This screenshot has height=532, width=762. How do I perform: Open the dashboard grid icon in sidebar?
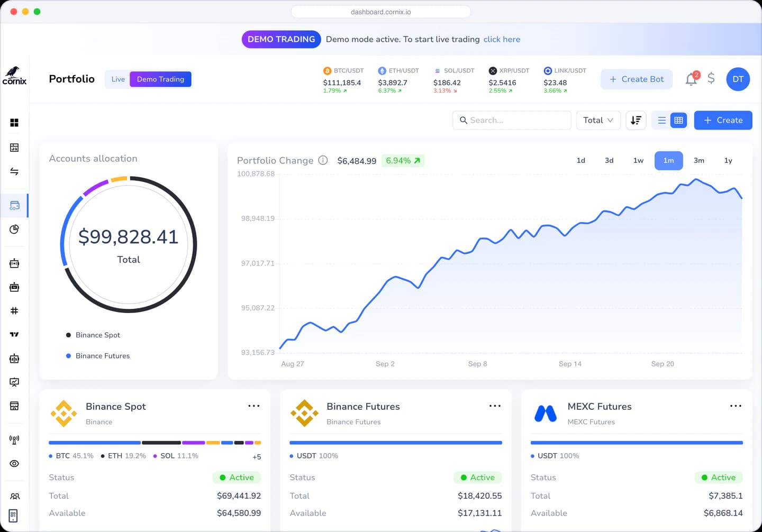click(14, 123)
